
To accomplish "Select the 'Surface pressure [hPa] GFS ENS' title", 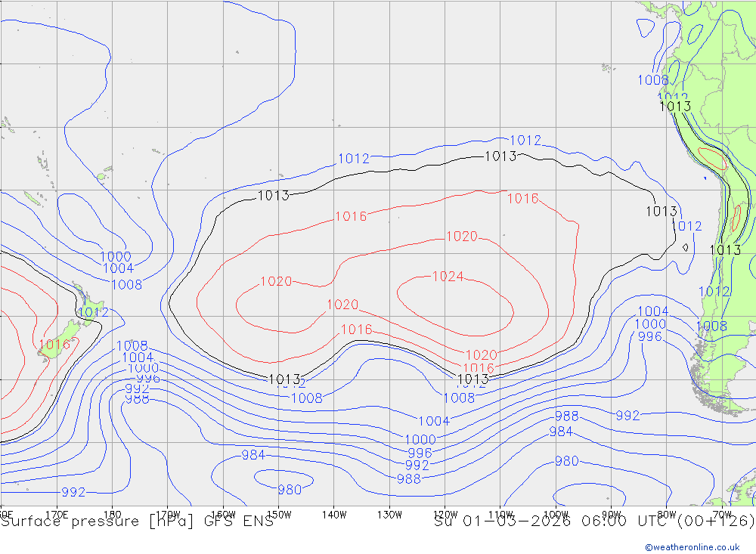I will [138, 522].
